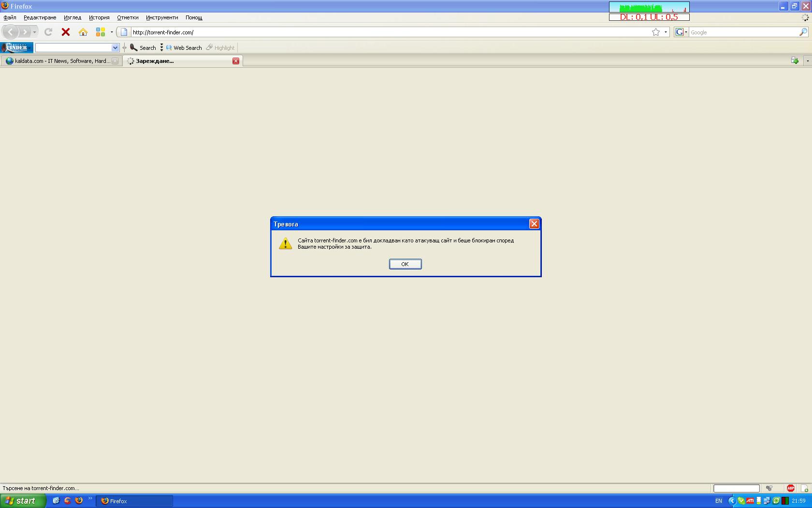
Task: Bookmark this page with the star icon
Action: 656,32
